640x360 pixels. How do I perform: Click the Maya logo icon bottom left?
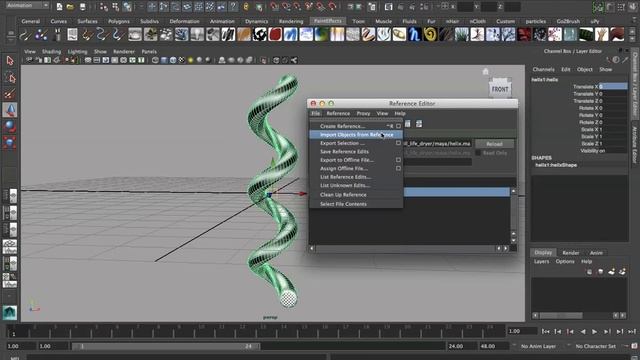tap(10, 312)
